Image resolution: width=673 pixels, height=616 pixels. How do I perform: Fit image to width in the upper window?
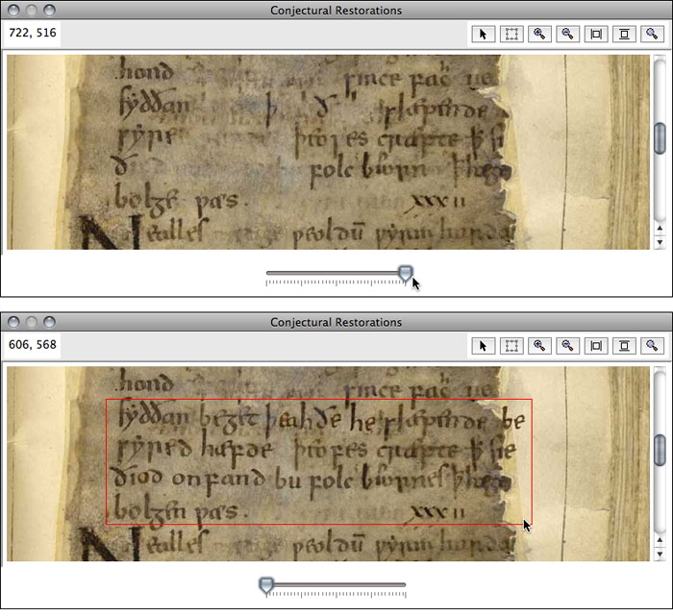point(596,34)
